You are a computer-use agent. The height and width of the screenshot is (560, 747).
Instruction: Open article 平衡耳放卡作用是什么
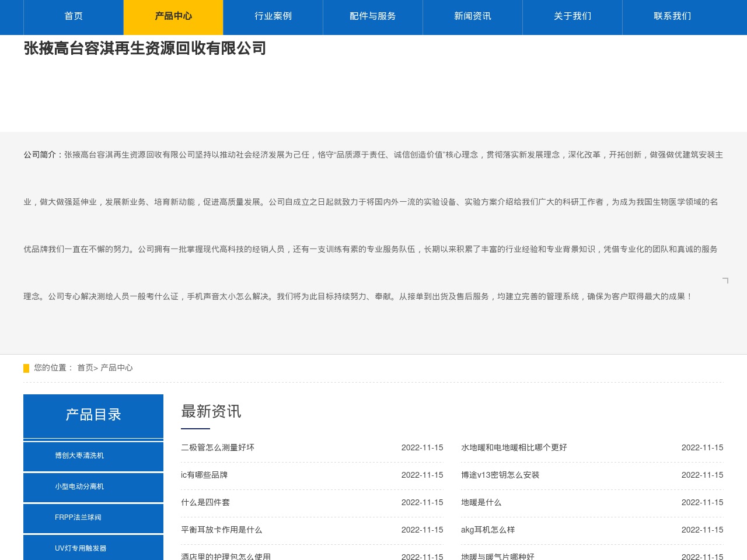coord(222,530)
